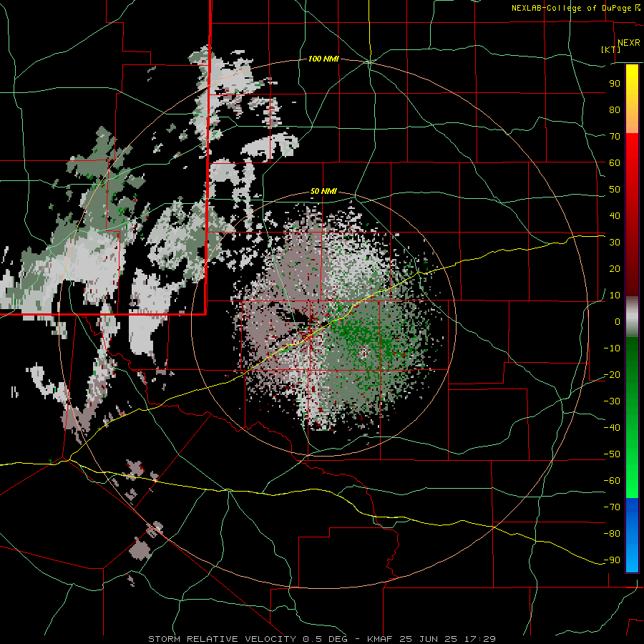
Task: Click the 80 knot value on the scale
Action: [615, 110]
